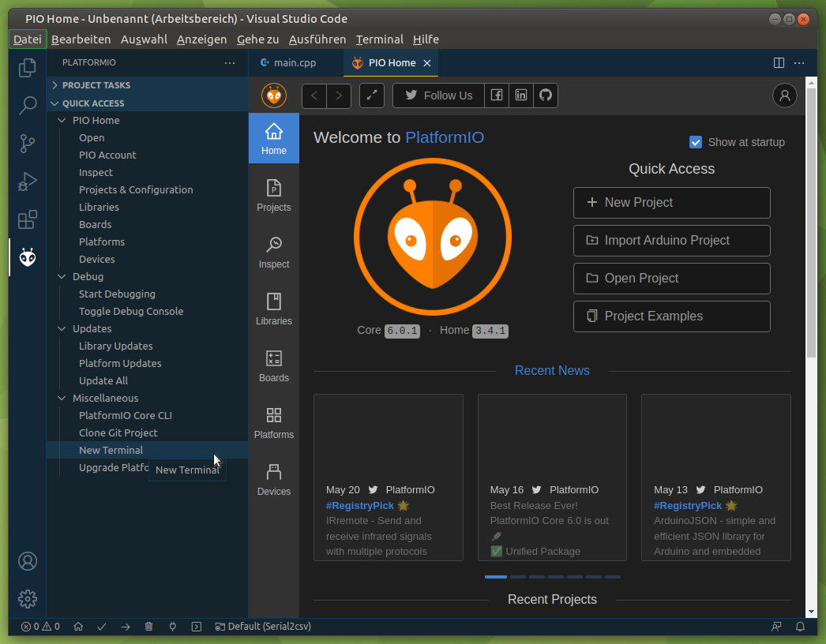Click the Project Examples button

672,316
